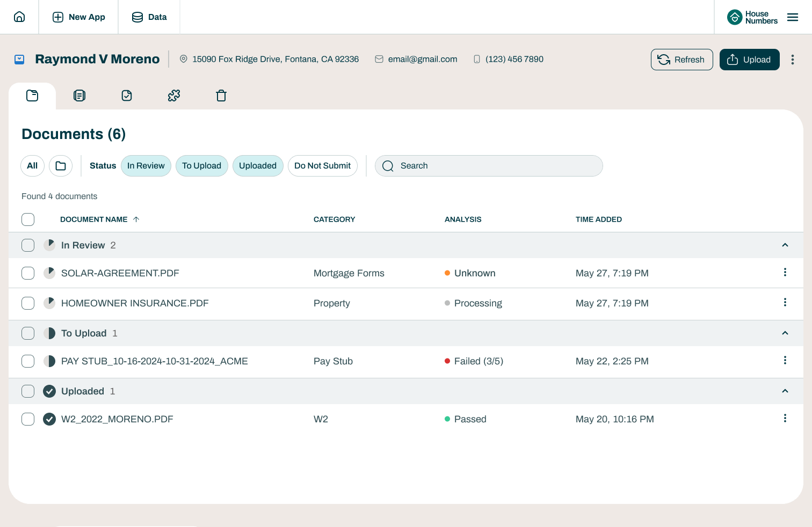The width and height of the screenshot is (812, 527).
Task: Click the Upload button
Action: (749, 60)
